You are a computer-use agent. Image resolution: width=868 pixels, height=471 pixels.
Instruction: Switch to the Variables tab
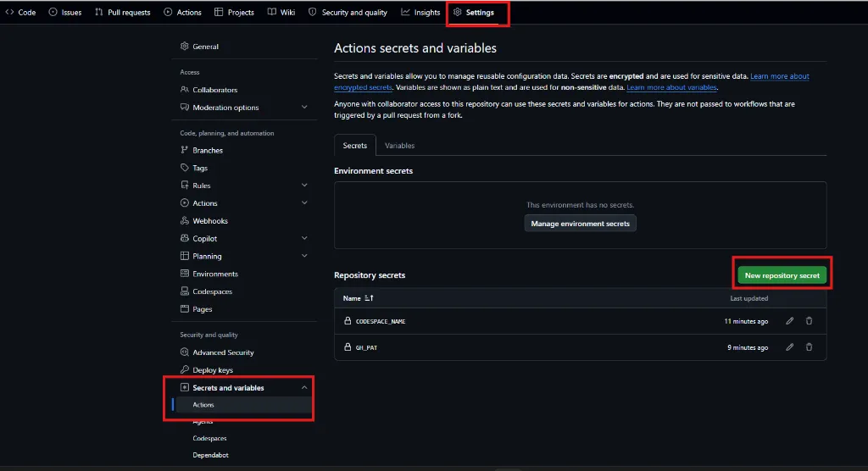point(400,146)
